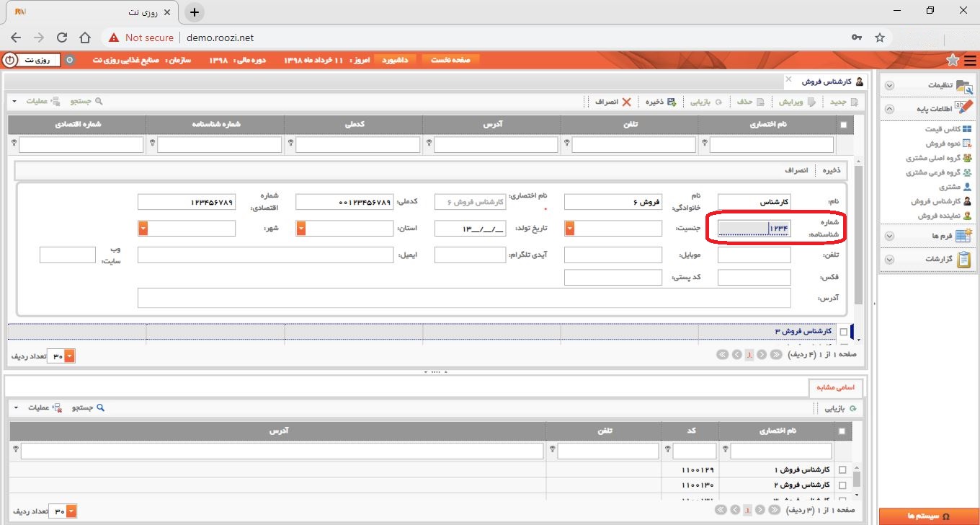The height and width of the screenshot is (525, 980).
Task: Open عملیات in the اسامی مشابه panel
Action: click(x=37, y=408)
